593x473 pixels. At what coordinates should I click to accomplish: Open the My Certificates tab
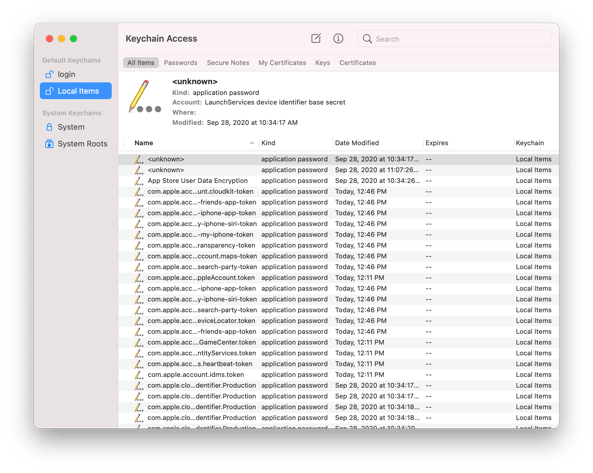282,63
